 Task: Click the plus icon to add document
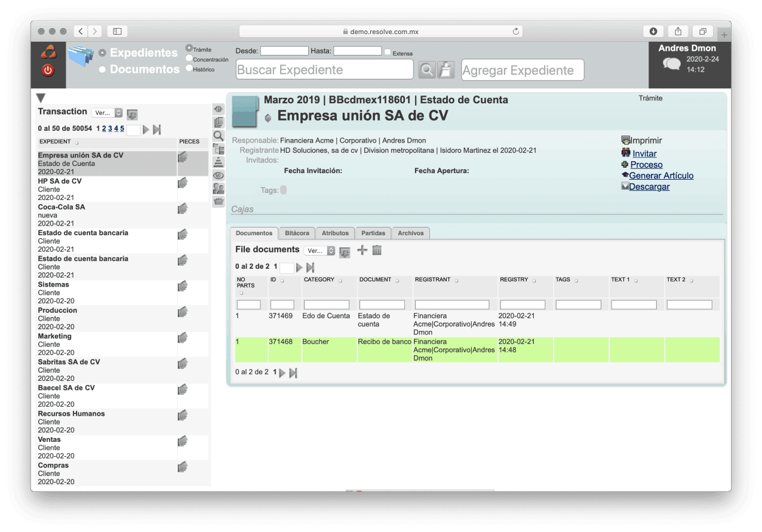pyautogui.click(x=362, y=250)
